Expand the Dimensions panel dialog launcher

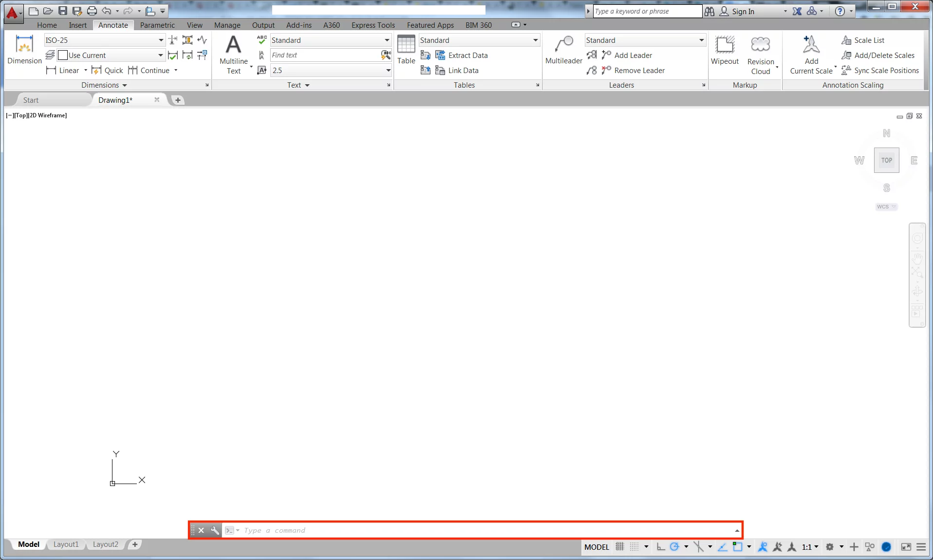tap(207, 85)
